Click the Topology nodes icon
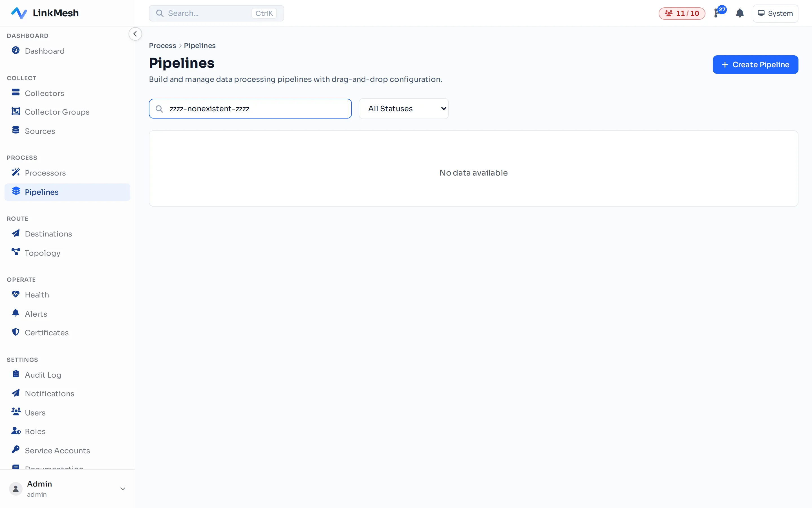Screen dimensions: 812x508 point(16,252)
